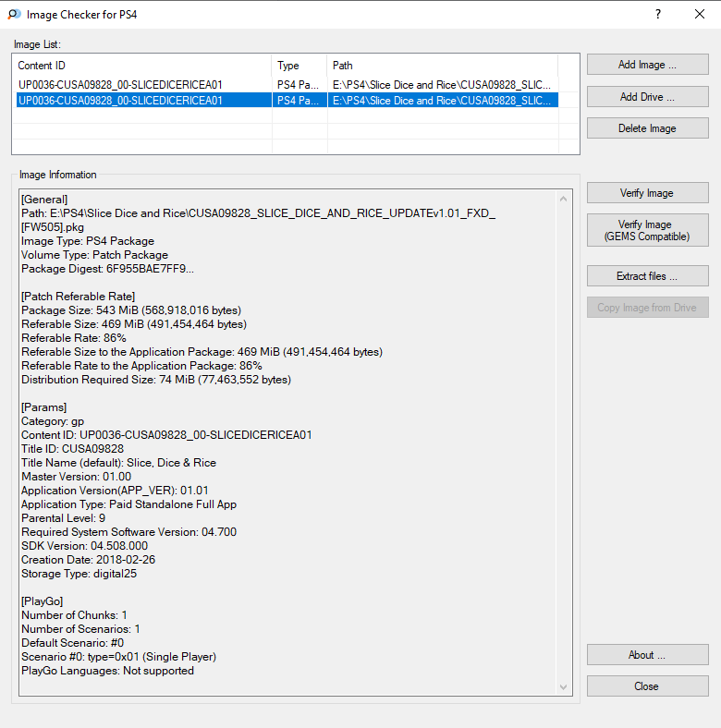
Task: Click the Close button at bottom right
Action: pyautogui.click(x=648, y=686)
